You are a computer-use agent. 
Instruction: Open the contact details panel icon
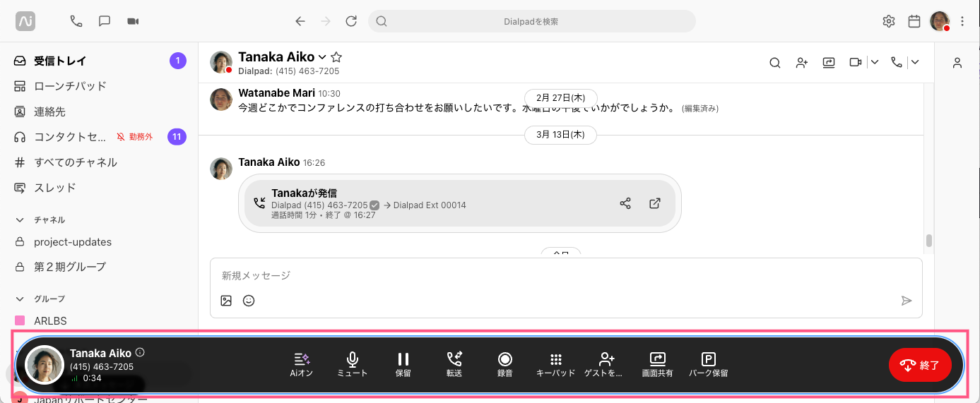[x=957, y=63]
